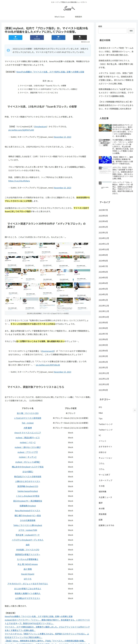138x644 pixels.
Task: Open the 浅沼伊織 @mybest CCO account link
Action: point(28,486)
